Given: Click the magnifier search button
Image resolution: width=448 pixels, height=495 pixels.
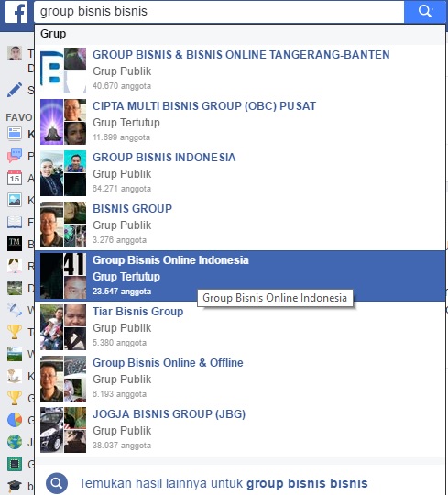Looking at the screenshot, I should [425, 11].
